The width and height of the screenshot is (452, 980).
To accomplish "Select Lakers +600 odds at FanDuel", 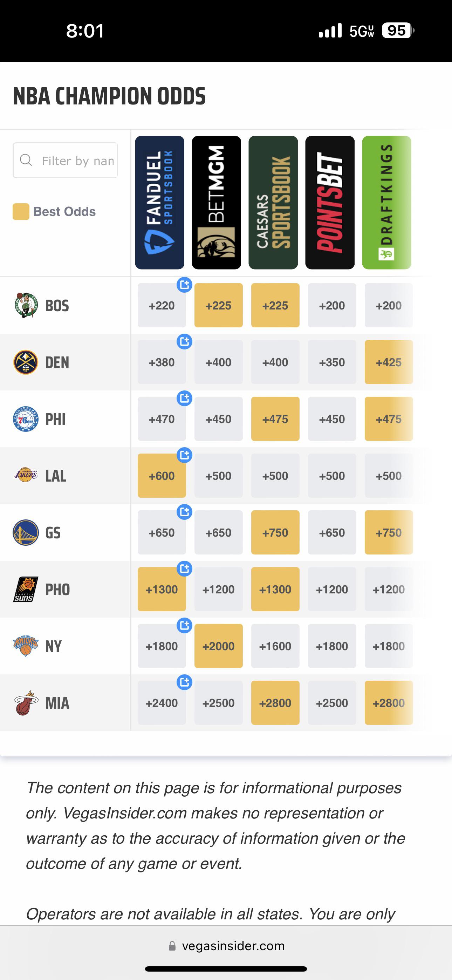I will [162, 476].
